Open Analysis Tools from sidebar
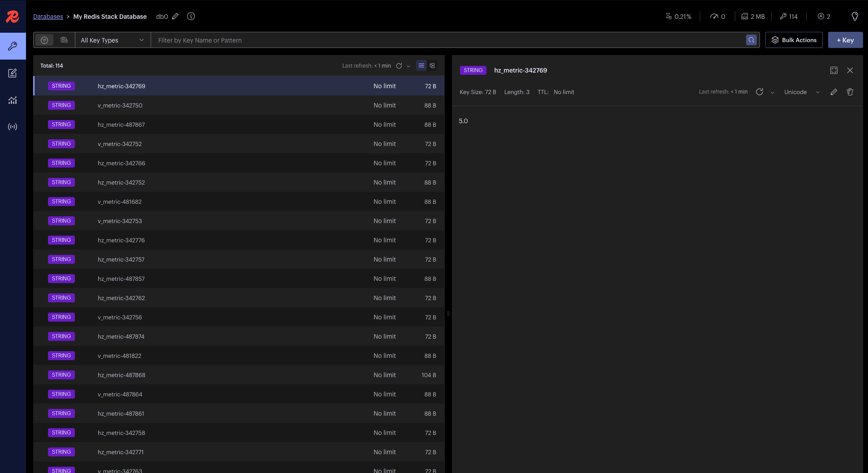This screenshot has height=473, width=868. [13, 100]
